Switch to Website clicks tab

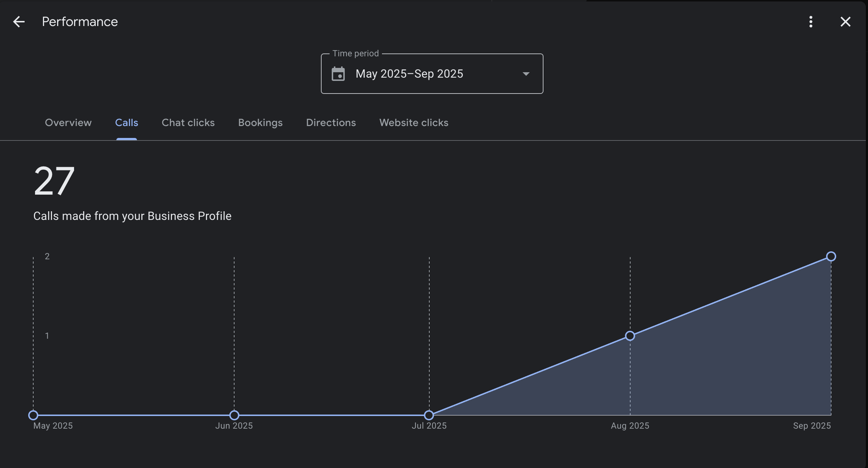pos(413,123)
